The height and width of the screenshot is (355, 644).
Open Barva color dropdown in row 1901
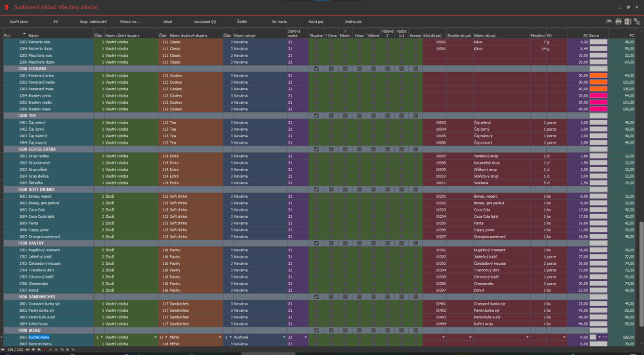point(599,337)
